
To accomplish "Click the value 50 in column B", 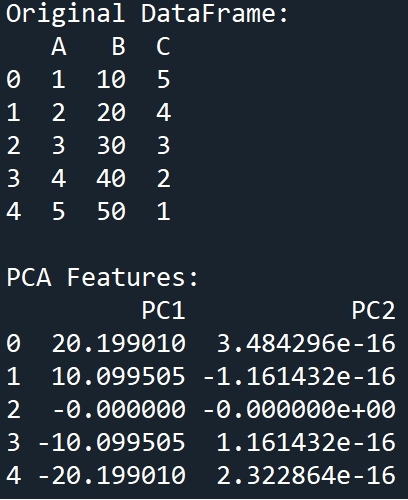I will 111,211.
